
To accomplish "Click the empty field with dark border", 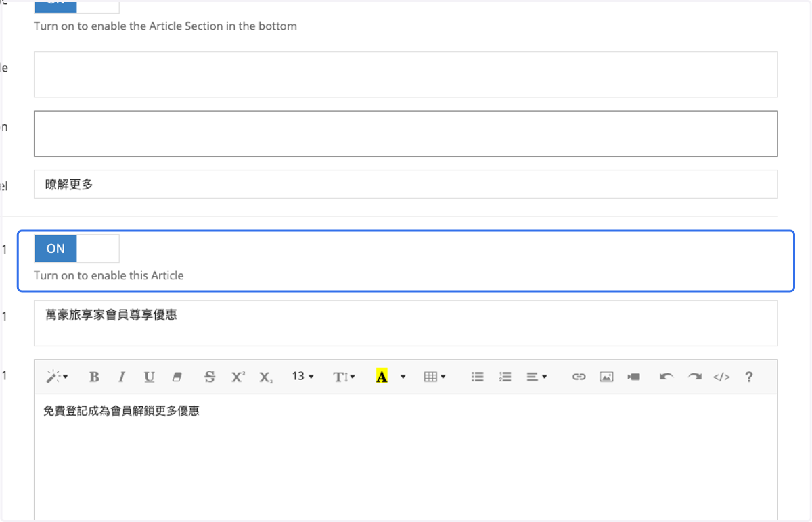I will pos(406,134).
